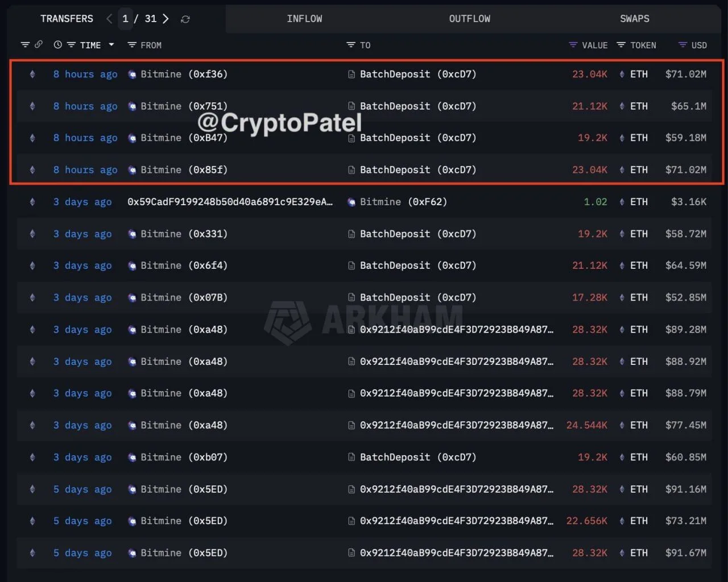Open the 0x59CadF919 sender address link
Image resolution: width=728 pixels, height=582 pixels.
pyautogui.click(x=230, y=202)
